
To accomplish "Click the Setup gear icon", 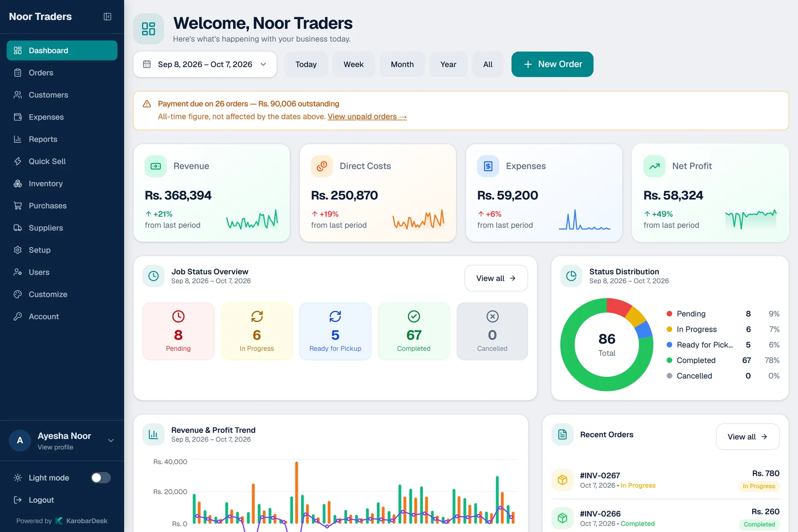I will (18, 250).
